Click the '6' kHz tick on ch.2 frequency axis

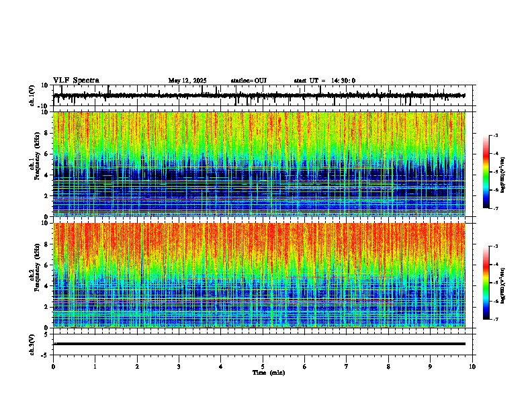click(x=46, y=265)
